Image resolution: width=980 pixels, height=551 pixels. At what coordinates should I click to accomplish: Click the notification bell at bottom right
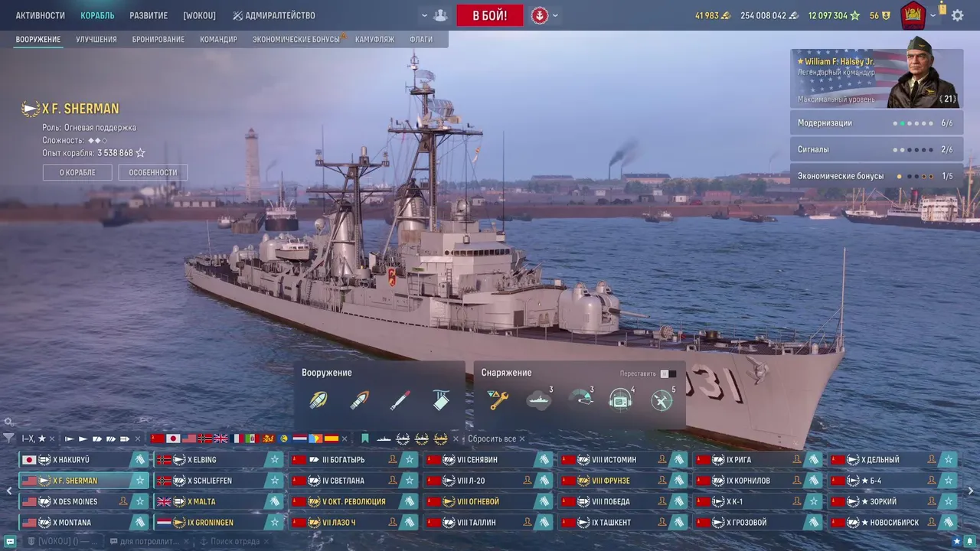(969, 541)
